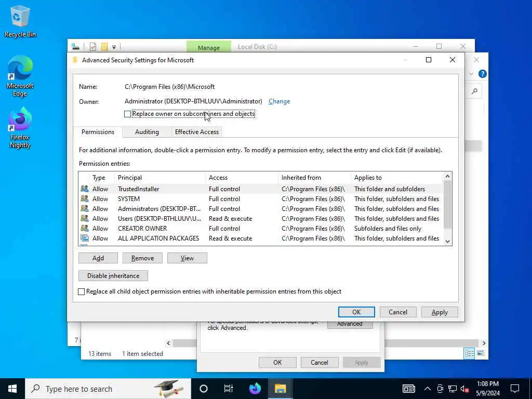Open the Windows Start menu
Image resolution: width=532 pixels, height=399 pixels.
pyautogui.click(x=12, y=389)
